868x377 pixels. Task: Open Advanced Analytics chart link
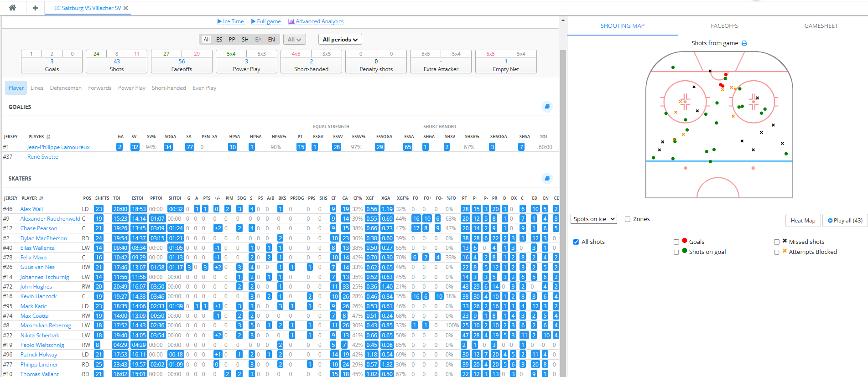(316, 21)
